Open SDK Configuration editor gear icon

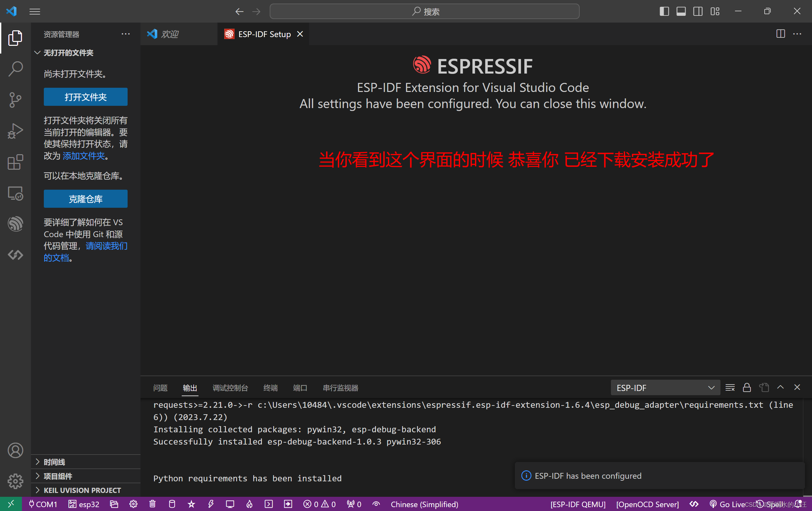tap(133, 504)
